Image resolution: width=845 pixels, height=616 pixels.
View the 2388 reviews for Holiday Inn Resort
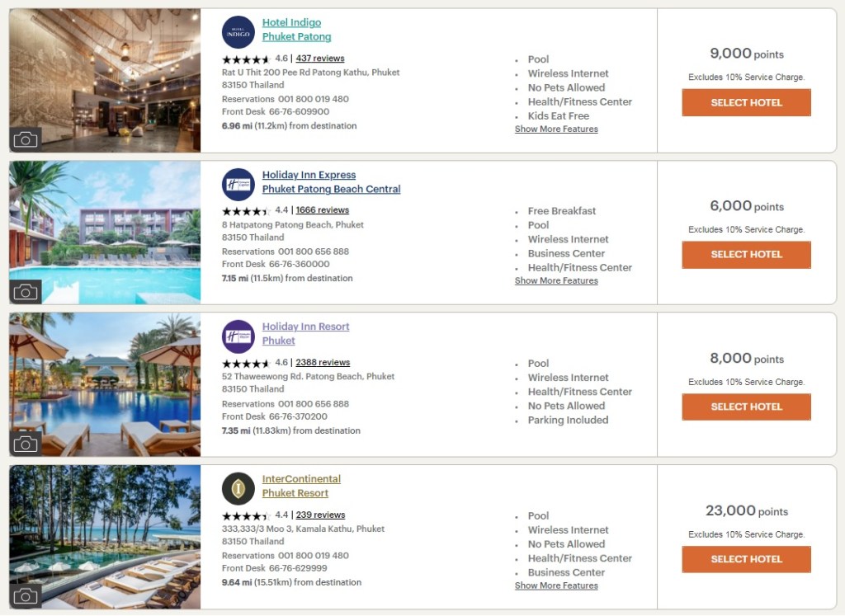coord(323,363)
